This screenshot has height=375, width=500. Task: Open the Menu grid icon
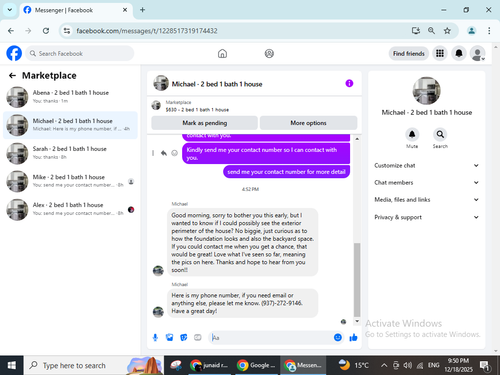click(x=440, y=53)
